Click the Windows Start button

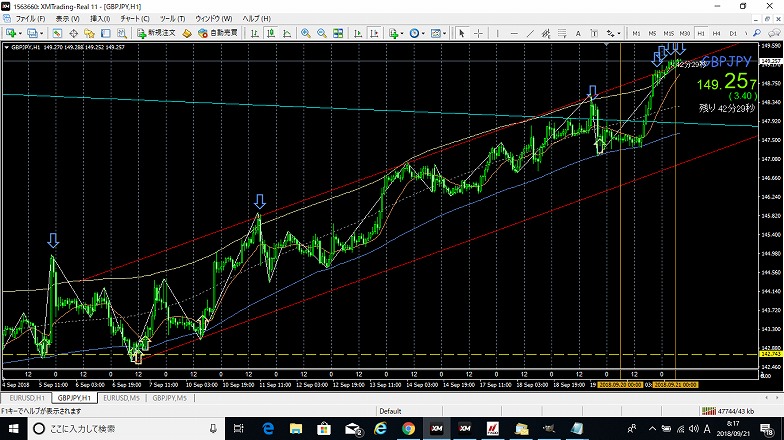12,428
